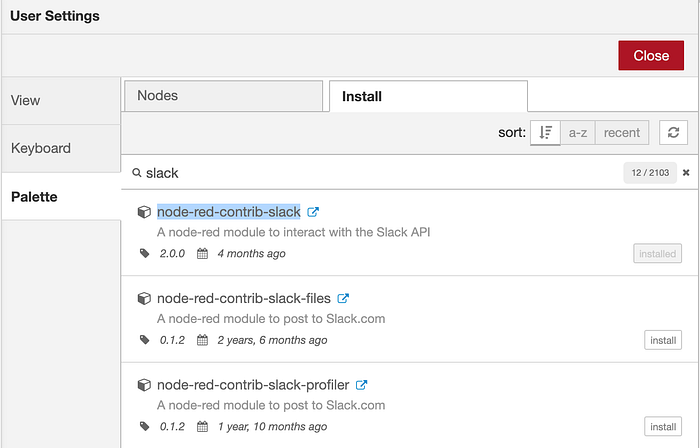Click package icon beside node-red-contrib-slack-files
Image resolution: width=700 pixels, height=448 pixels.
tap(144, 298)
